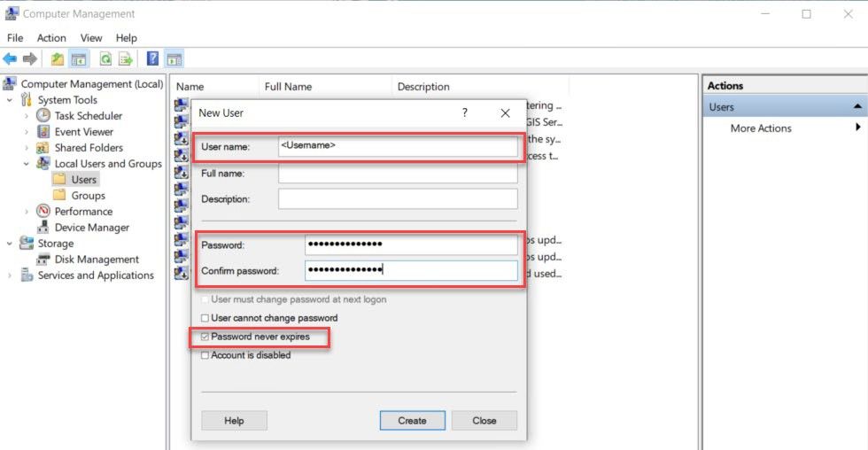
Task: Click the Create button
Action: (413, 421)
